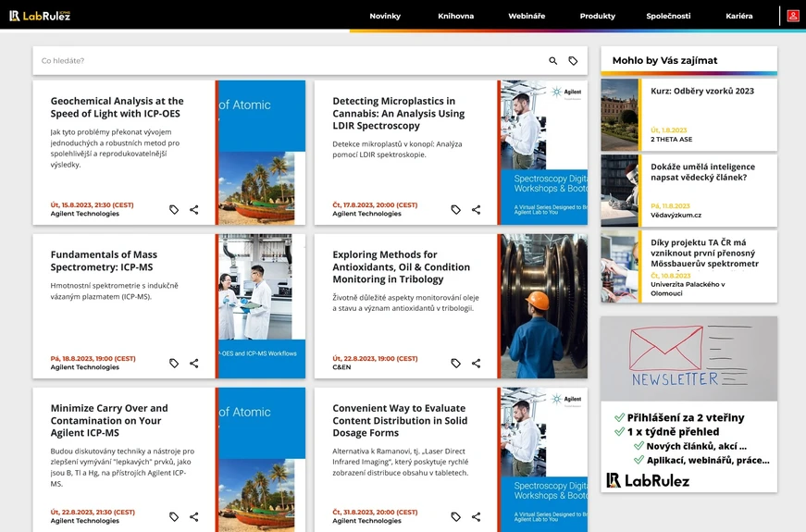The width and height of the screenshot is (806, 532).
Task: Open the user account icon
Action: click(793, 16)
